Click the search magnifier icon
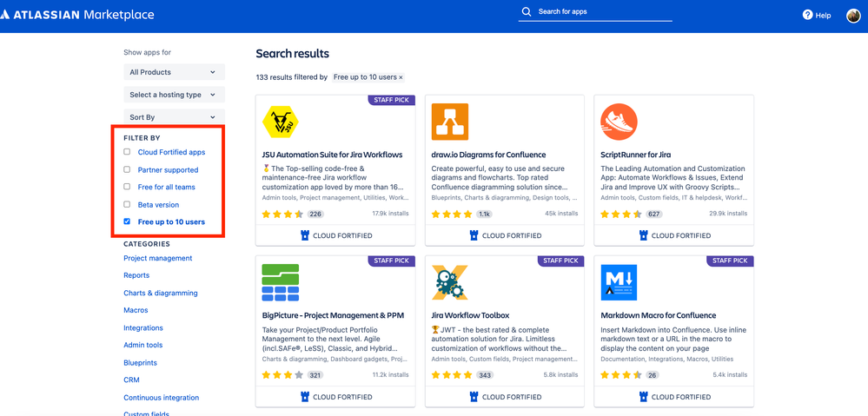Viewport: 868px width, 416px height. tap(527, 11)
